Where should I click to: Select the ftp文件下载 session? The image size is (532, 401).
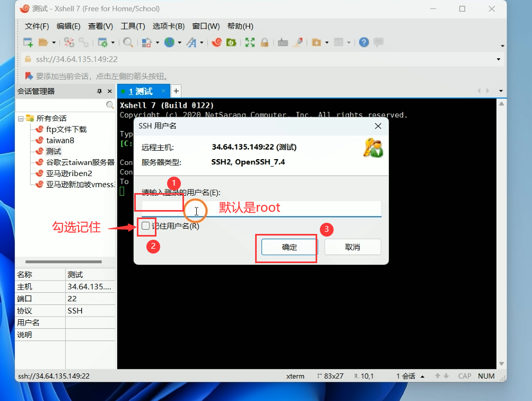(66, 129)
